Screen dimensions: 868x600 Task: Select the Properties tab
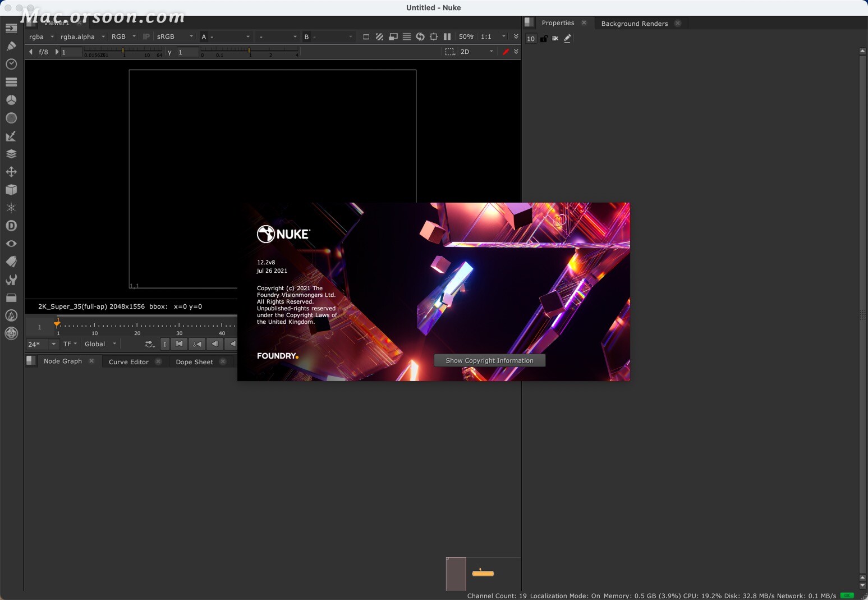tap(558, 23)
